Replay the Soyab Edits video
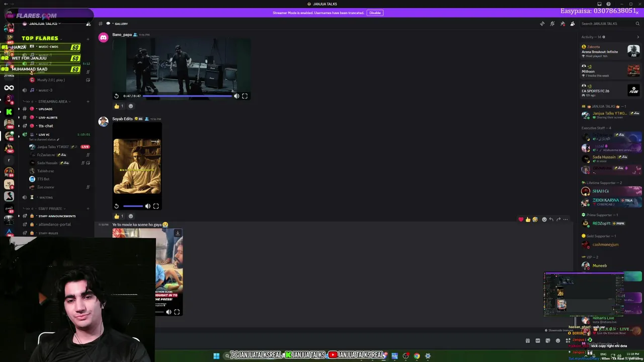The height and width of the screenshot is (362, 644). click(x=116, y=206)
